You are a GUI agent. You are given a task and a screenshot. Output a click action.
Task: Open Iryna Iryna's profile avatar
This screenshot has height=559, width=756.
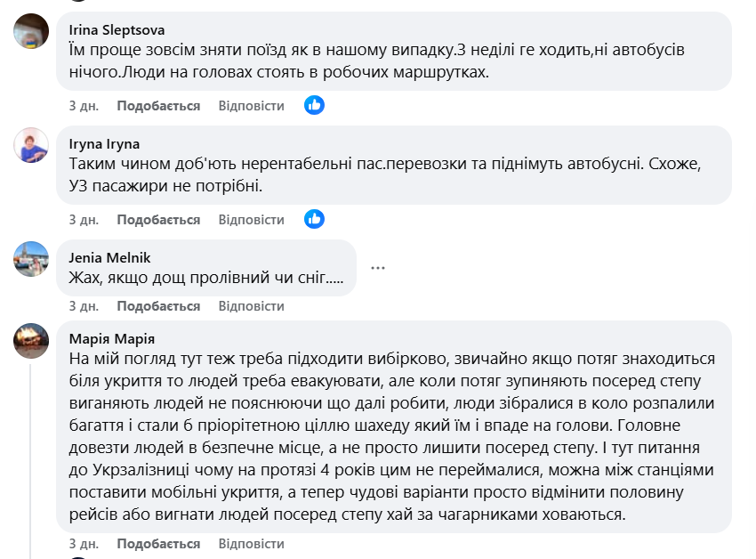tap(31, 145)
